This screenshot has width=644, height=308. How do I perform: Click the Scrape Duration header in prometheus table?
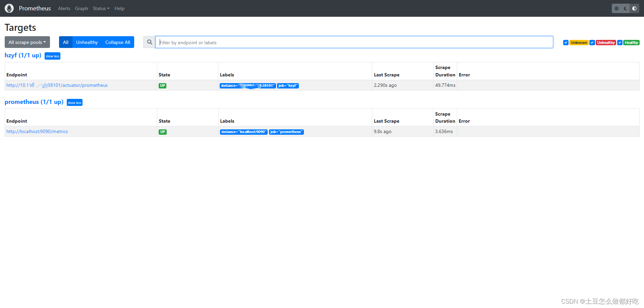pos(445,117)
